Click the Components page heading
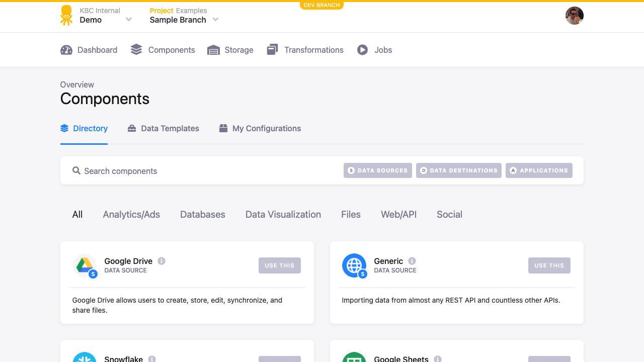The image size is (644, 362). click(x=105, y=99)
